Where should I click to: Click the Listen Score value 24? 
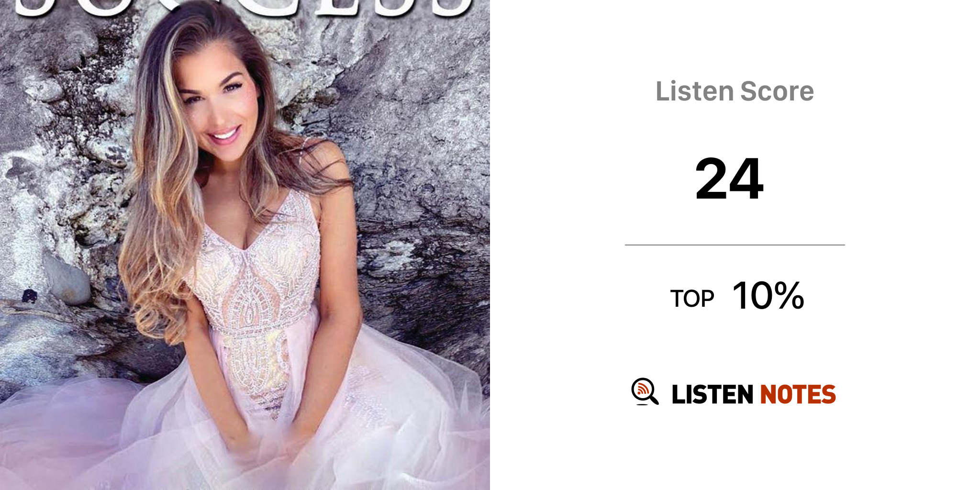coord(729,178)
